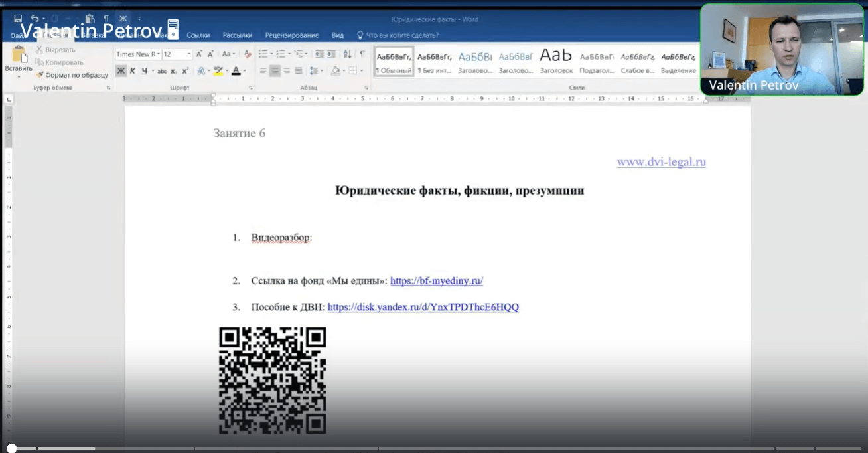Enable justified text alignment

(299, 70)
